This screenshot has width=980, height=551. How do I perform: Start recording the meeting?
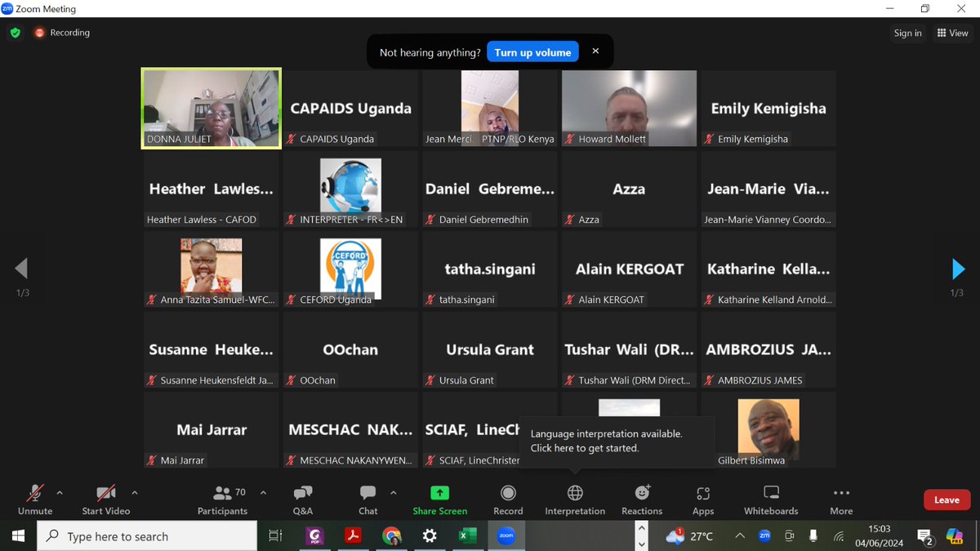[507, 498]
